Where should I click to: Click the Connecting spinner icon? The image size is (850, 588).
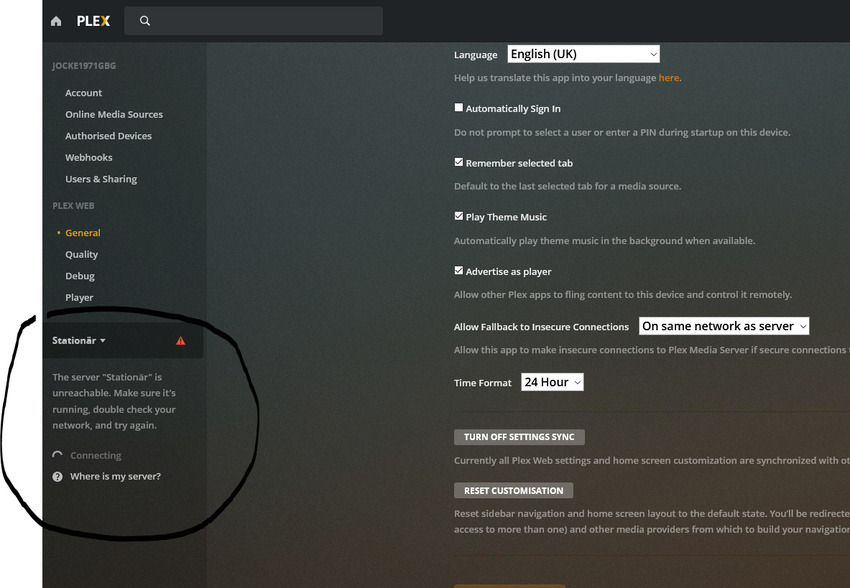(x=57, y=455)
